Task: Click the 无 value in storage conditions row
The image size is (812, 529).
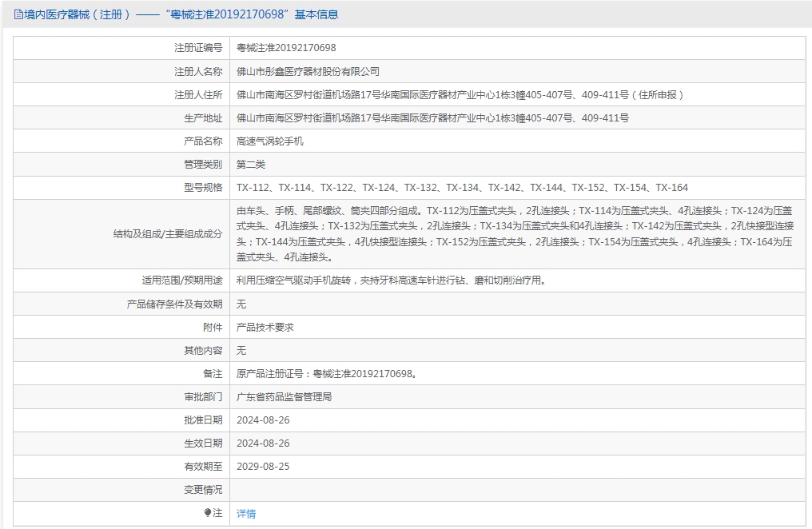Action: coord(241,304)
